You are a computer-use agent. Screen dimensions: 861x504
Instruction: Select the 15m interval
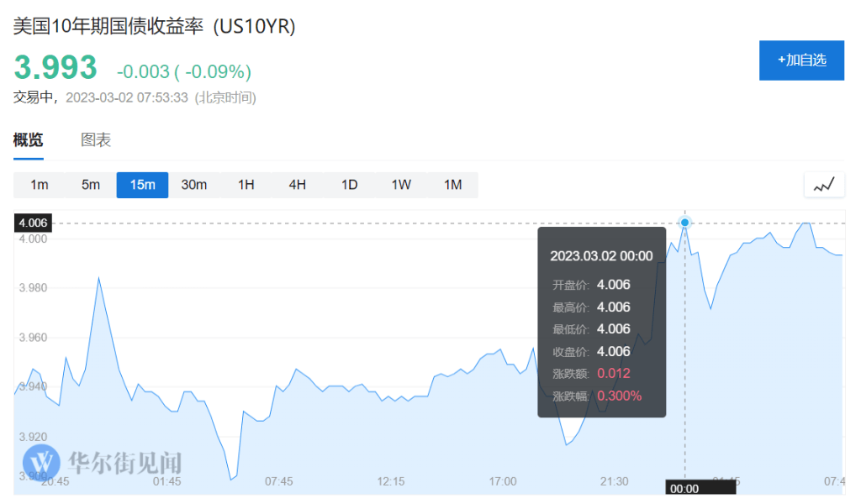pos(142,185)
